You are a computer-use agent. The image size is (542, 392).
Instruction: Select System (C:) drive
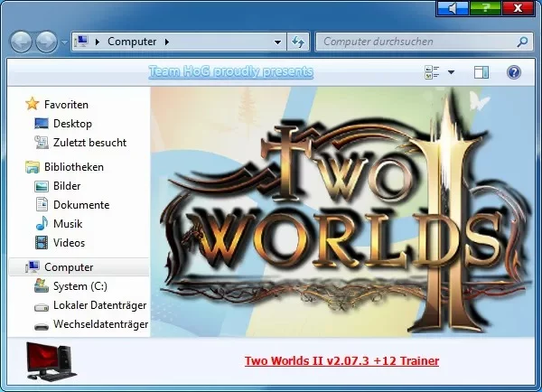80,286
